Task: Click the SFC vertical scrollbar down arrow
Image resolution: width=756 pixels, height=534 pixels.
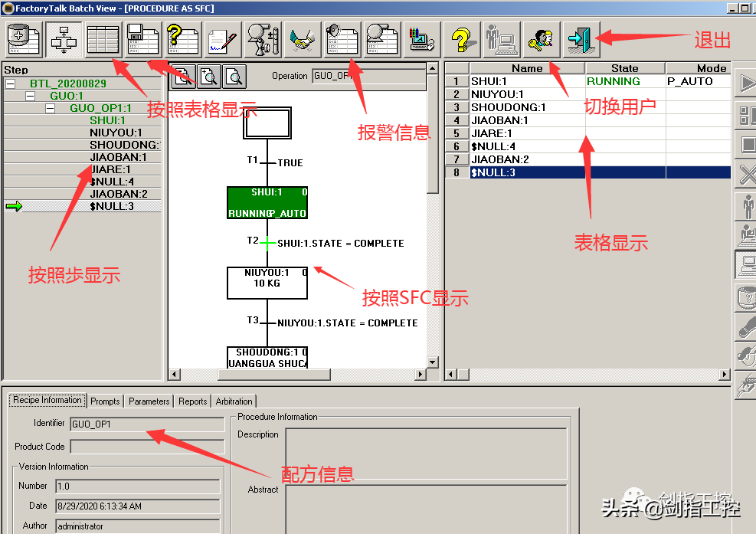Action: [433, 362]
